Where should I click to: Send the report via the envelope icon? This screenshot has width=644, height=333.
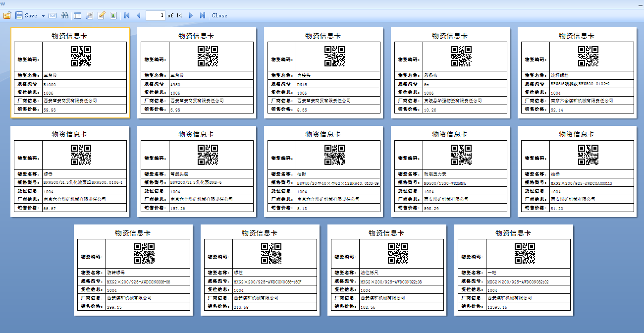(52, 15)
